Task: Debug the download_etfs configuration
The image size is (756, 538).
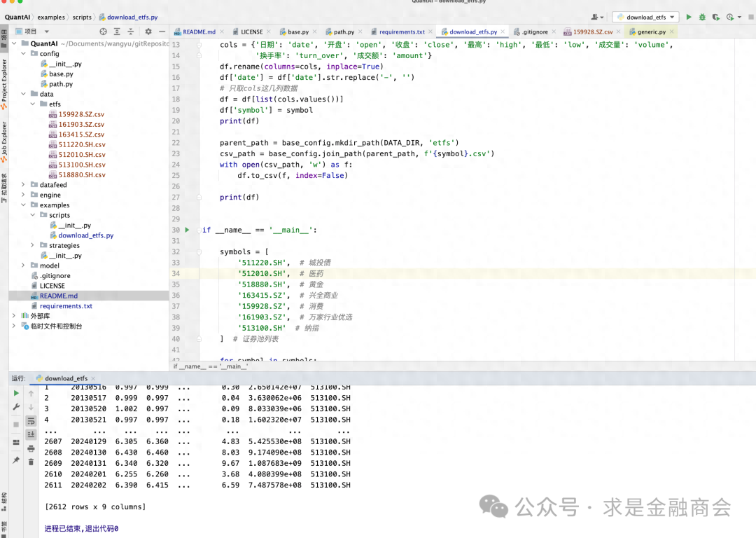Action: point(702,17)
